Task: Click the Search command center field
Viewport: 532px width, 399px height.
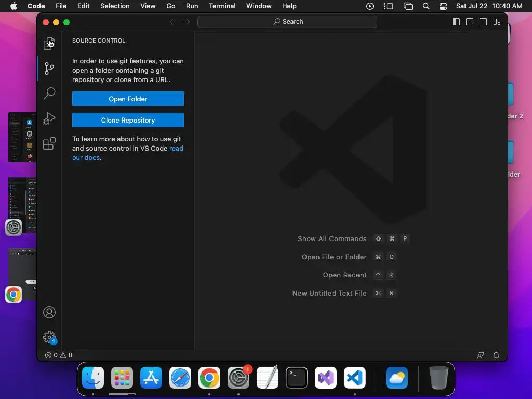Action: click(x=287, y=22)
